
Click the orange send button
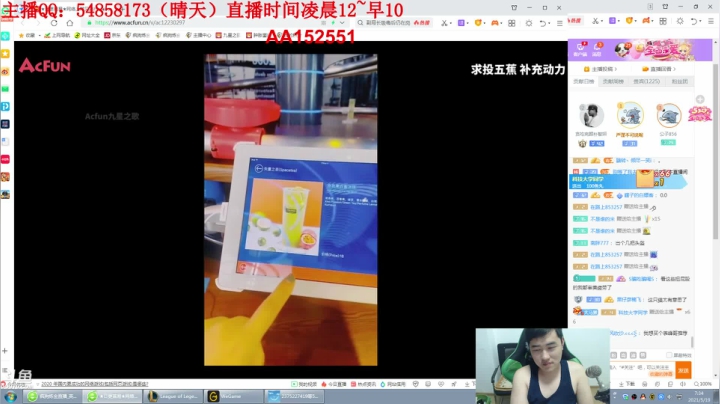point(683,370)
